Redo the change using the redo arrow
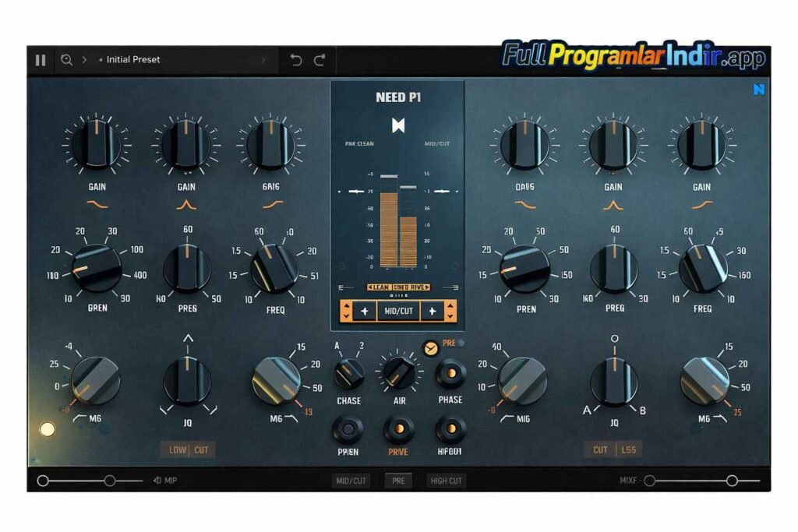This screenshot has height=532, width=798. 319,58
